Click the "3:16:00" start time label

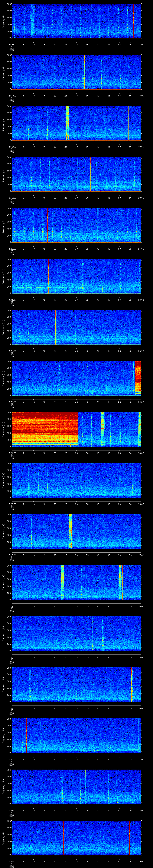coord(12,44)
